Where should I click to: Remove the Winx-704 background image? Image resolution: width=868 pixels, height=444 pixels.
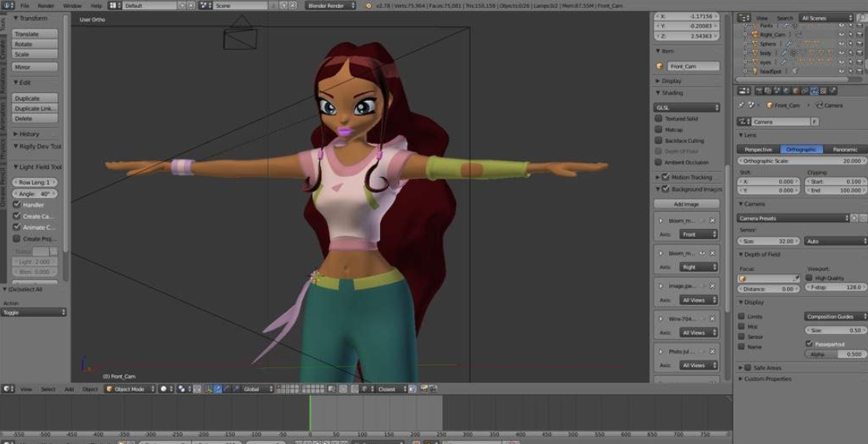(713, 319)
